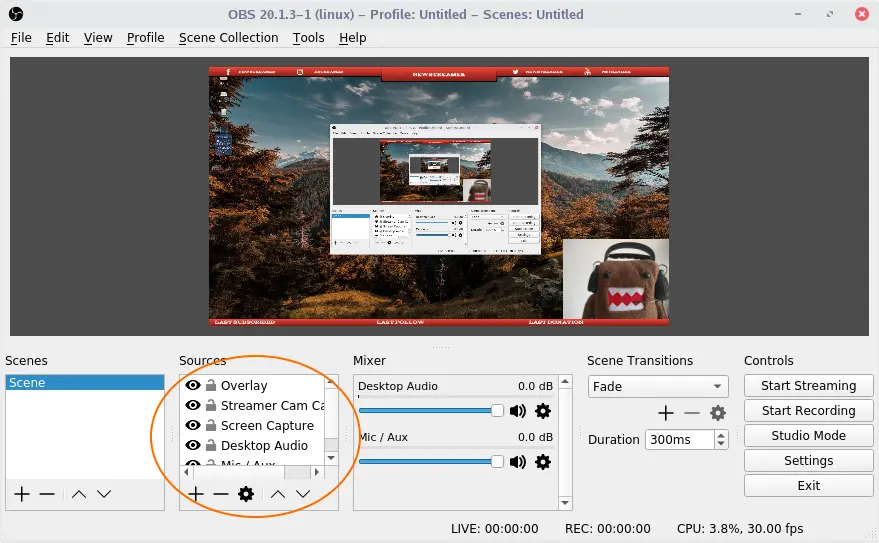Select the Overlay source row
The width and height of the screenshot is (879, 543).
252,386
